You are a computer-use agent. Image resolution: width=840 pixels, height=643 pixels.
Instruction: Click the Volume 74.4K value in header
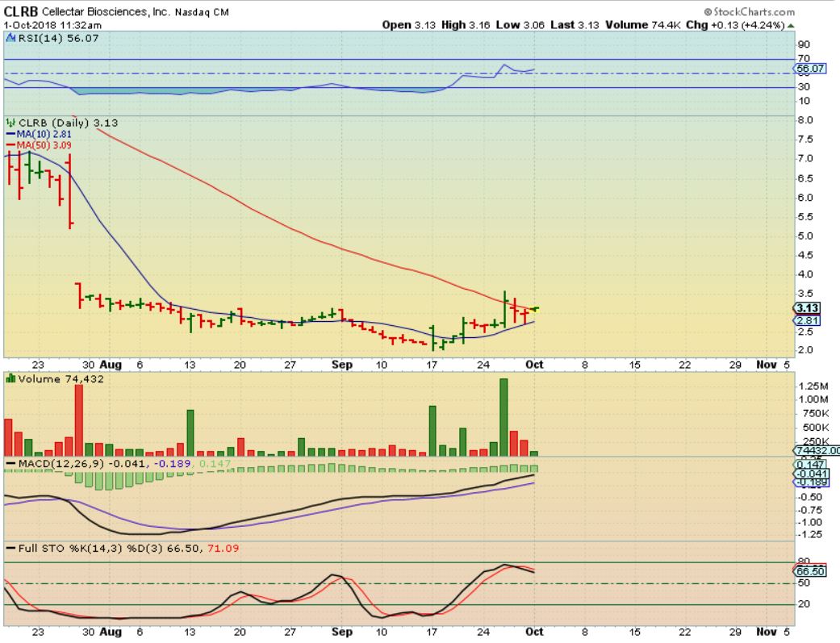[x=643, y=25]
